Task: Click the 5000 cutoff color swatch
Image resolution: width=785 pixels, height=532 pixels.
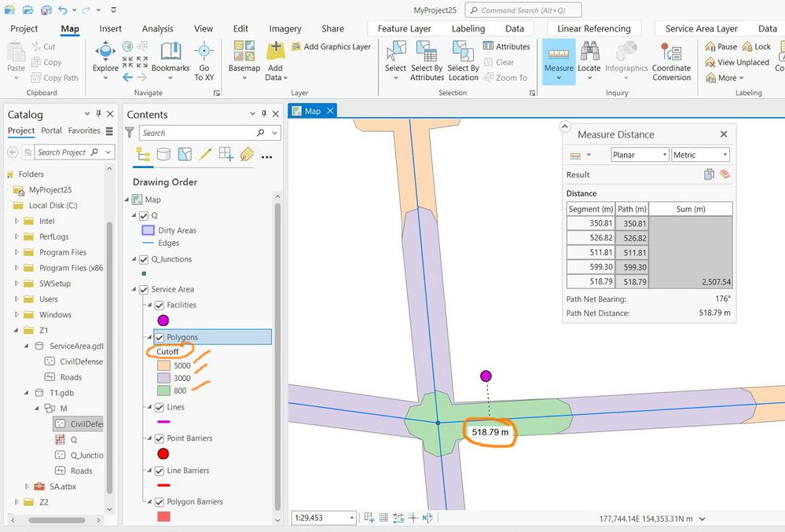Action: 163,365
